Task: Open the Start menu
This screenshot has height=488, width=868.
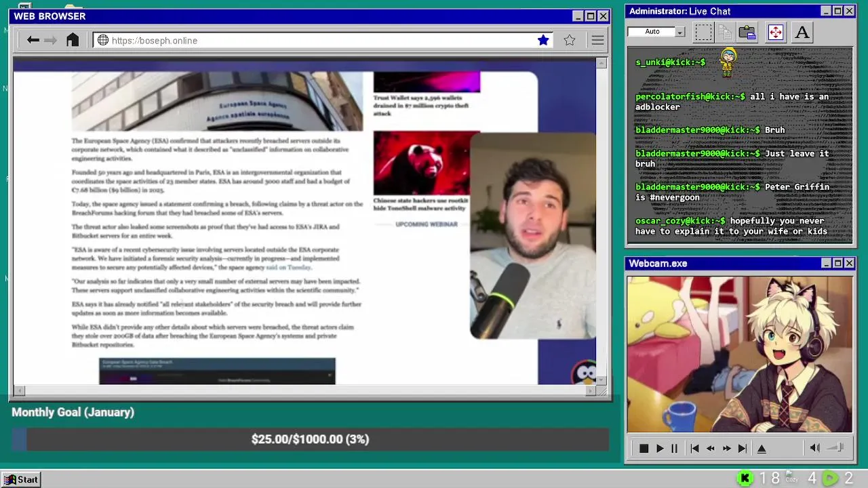Action: pyautogui.click(x=21, y=479)
